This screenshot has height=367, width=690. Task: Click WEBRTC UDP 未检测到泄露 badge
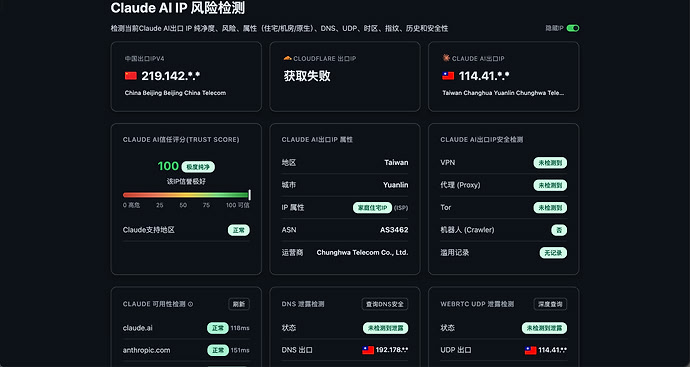(544, 328)
